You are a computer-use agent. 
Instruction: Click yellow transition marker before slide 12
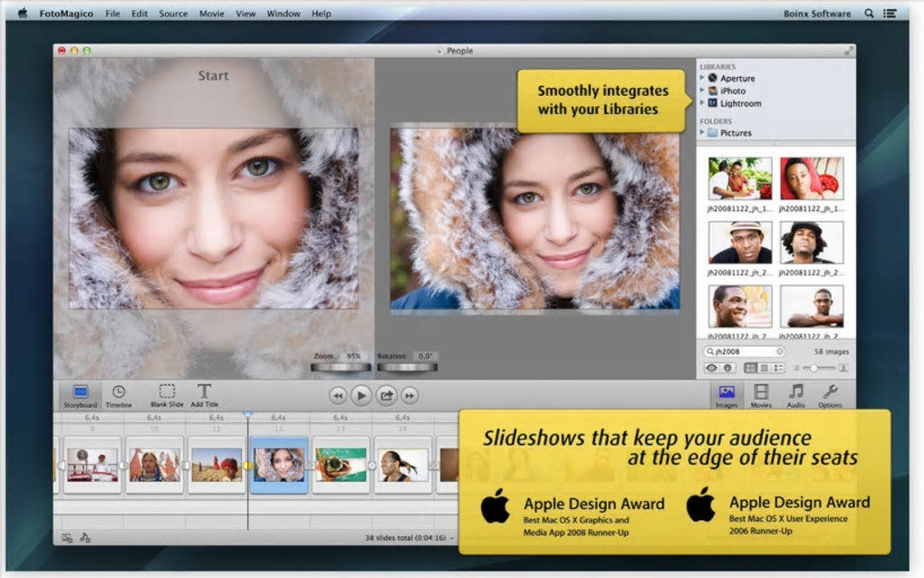pyautogui.click(x=247, y=466)
